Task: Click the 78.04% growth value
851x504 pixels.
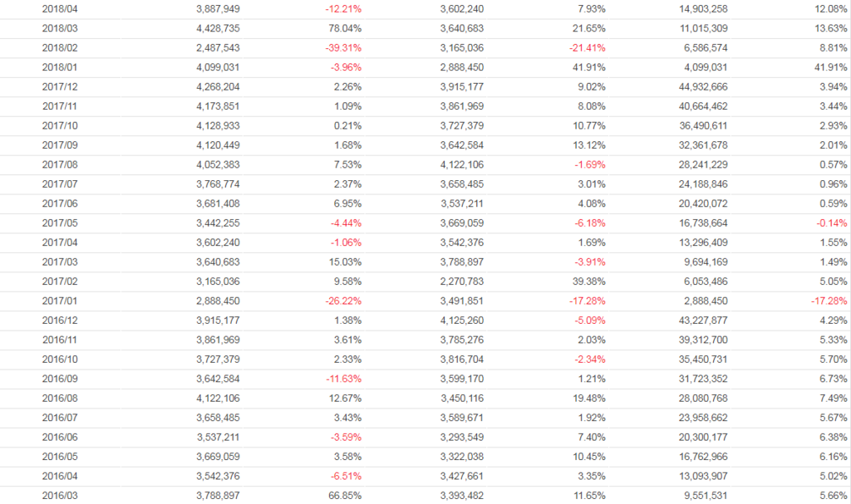Action: pyautogui.click(x=344, y=28)
